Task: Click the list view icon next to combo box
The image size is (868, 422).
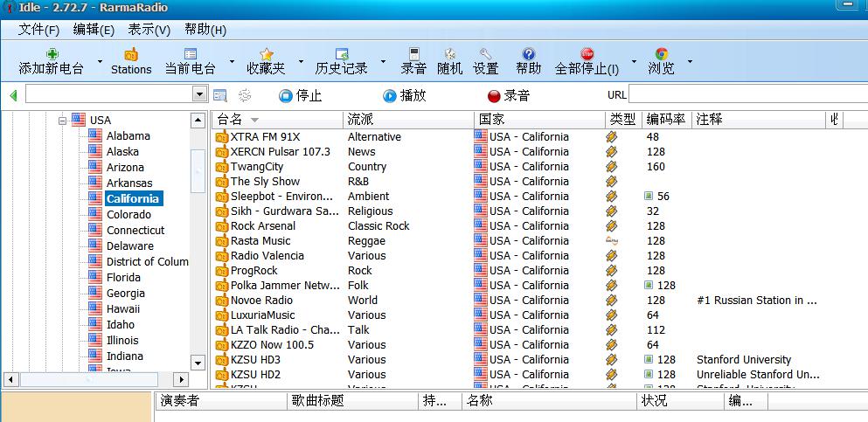Action: pyautogui.click(x=219, y=96)
